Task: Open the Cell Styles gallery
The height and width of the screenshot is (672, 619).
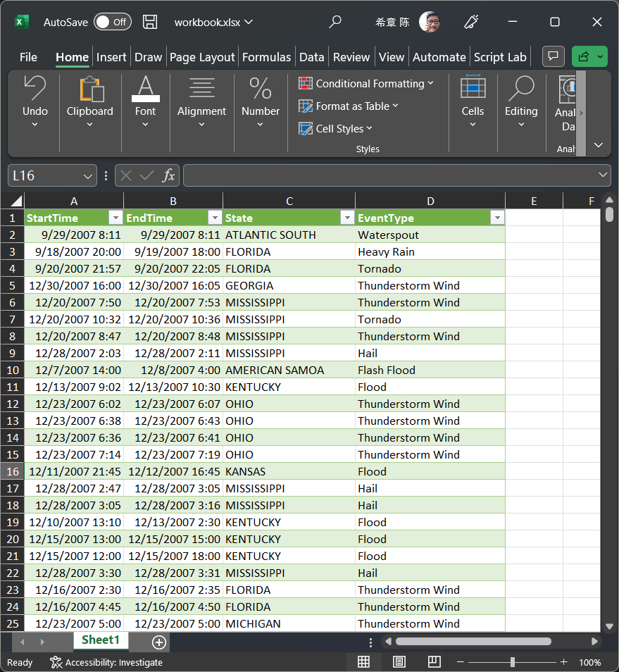Action: pos(335,129)
